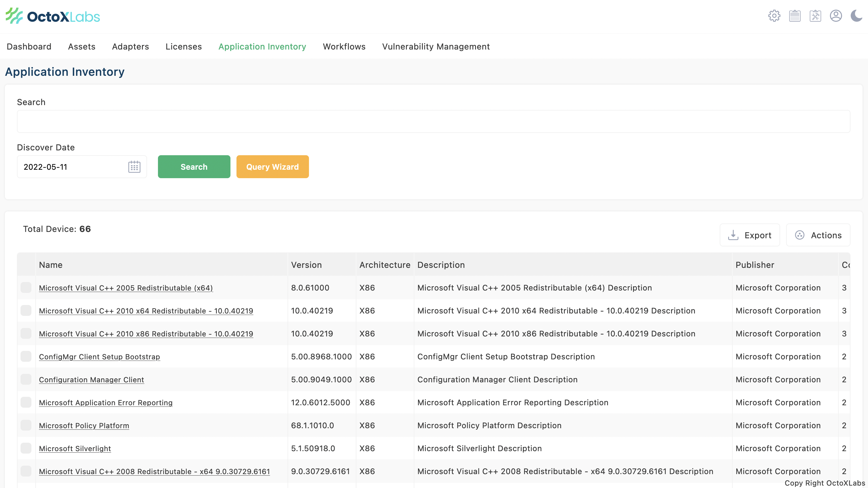Viewport: 868px width, 488px height.
Task: Check Microsoft Application Error Reporting row
Action: coord(26,402)
